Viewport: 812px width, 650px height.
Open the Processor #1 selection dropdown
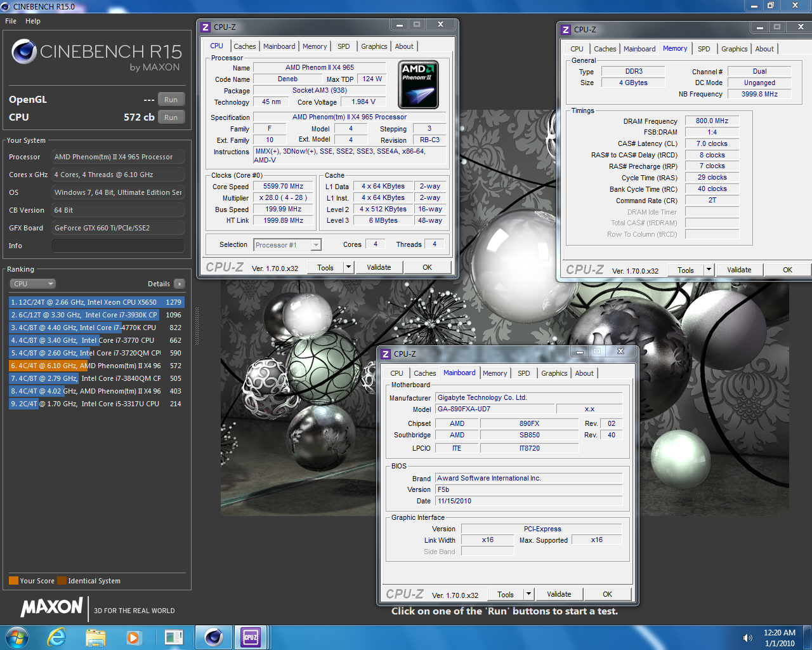pyautogui.click(x=287, y=245)
